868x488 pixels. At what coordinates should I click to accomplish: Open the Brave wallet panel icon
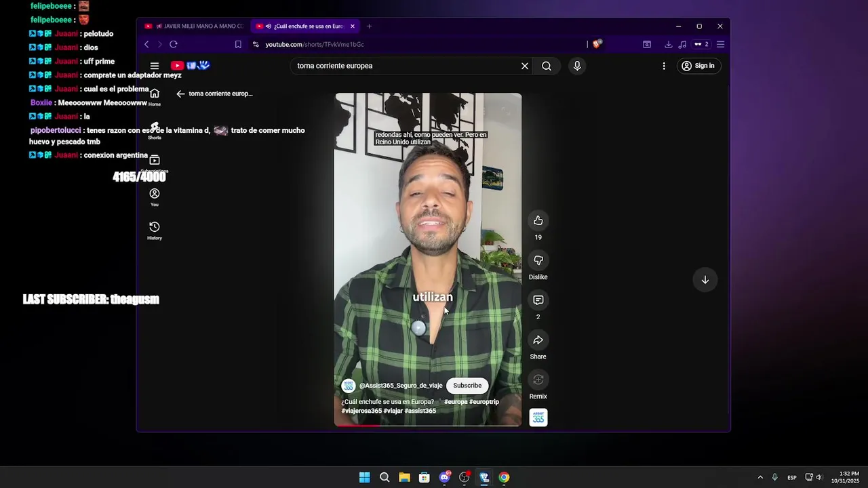(x=647, y=44)
